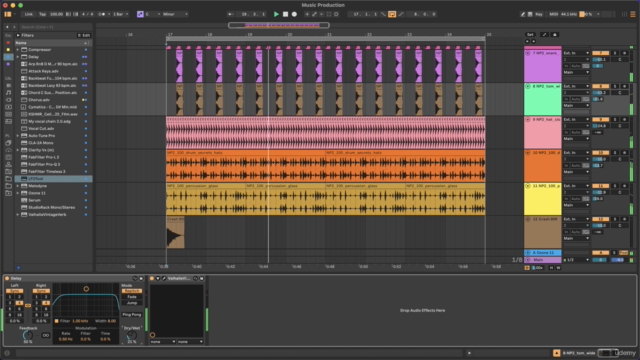Screen dimensions: 640x360
Task: Fold the 9 NP2_hat_clo track
Action: click(528, 120)
